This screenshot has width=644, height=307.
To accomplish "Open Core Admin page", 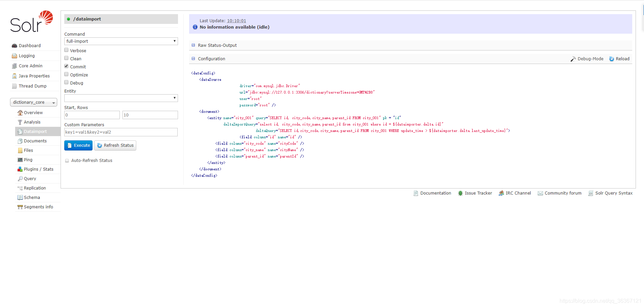I will 31,66.
